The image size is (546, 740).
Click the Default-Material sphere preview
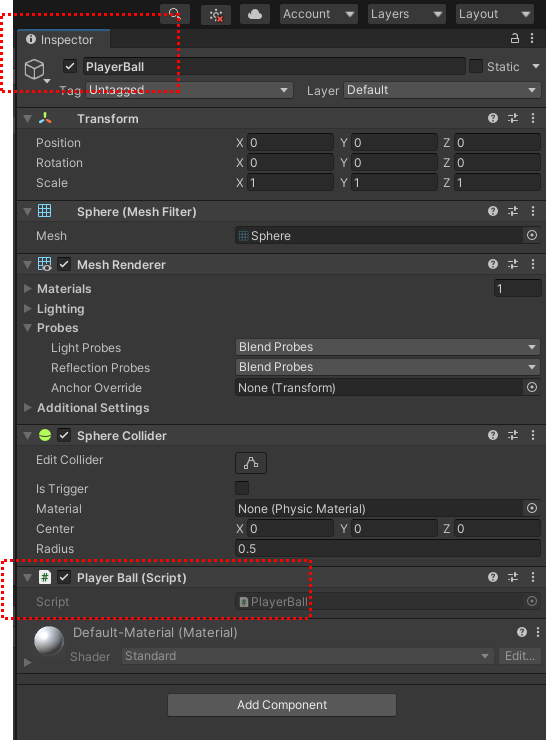click(x=49, y=641)
